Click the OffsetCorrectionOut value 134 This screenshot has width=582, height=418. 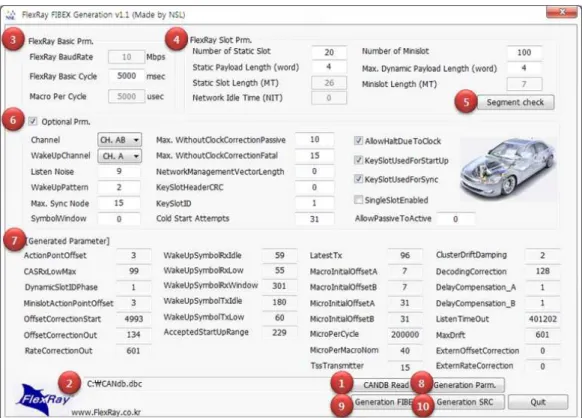(134, 334)
